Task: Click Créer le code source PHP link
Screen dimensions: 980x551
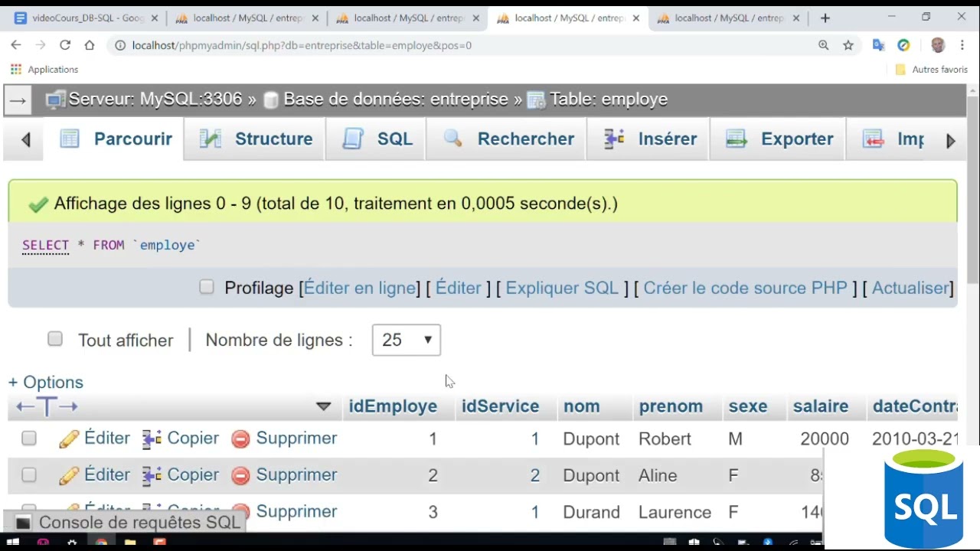Action: coord(746,288)
